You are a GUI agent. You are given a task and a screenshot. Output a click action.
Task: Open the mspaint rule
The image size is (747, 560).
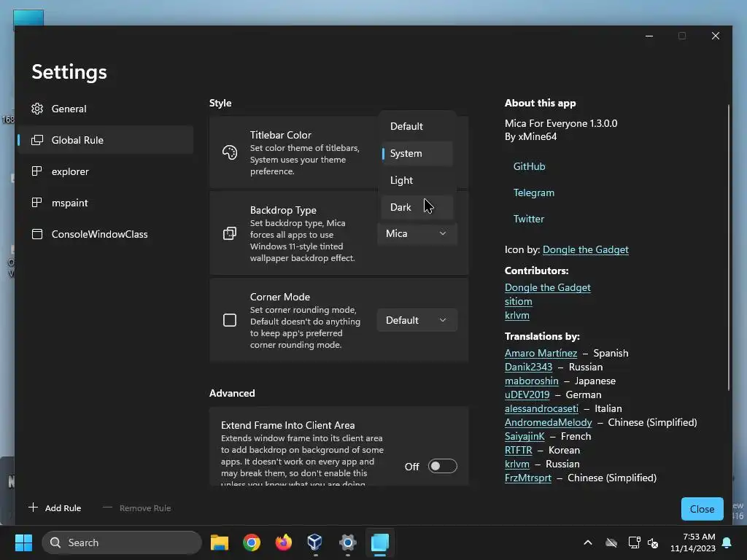[x=106, y=203]
